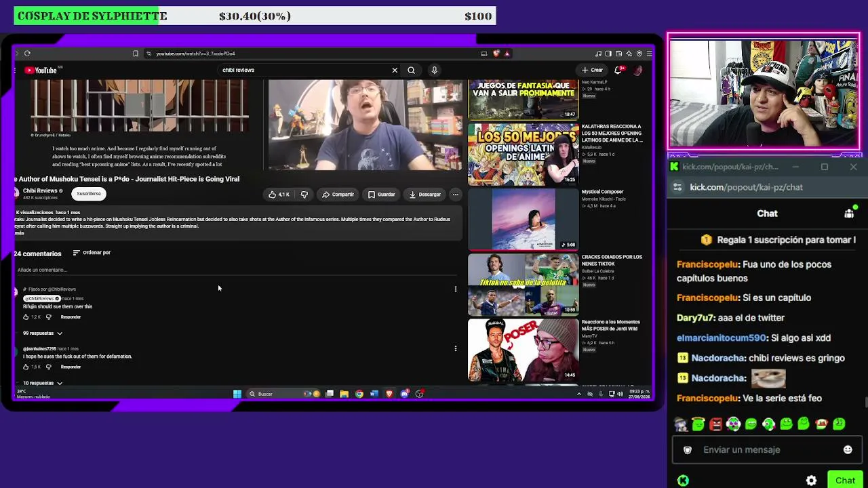Open the video's more actions ellipsis
The height and width of the screenshot is (488, 868).
456,195
